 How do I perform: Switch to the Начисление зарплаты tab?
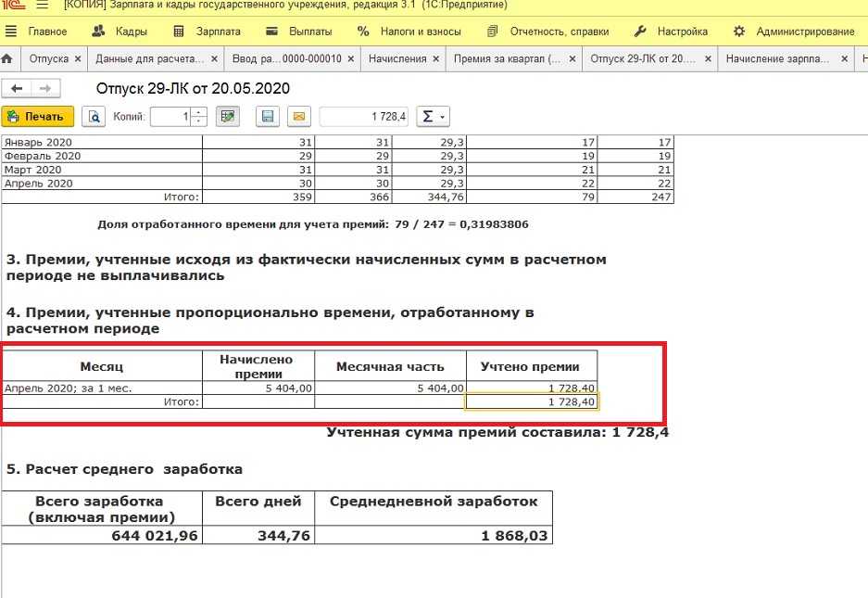click(x=777, y=58)
